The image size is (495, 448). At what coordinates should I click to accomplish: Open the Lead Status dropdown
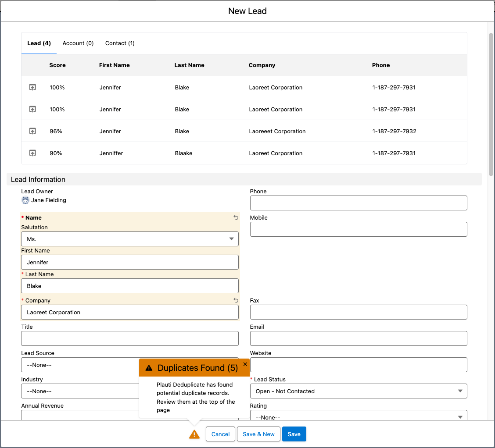359,391
